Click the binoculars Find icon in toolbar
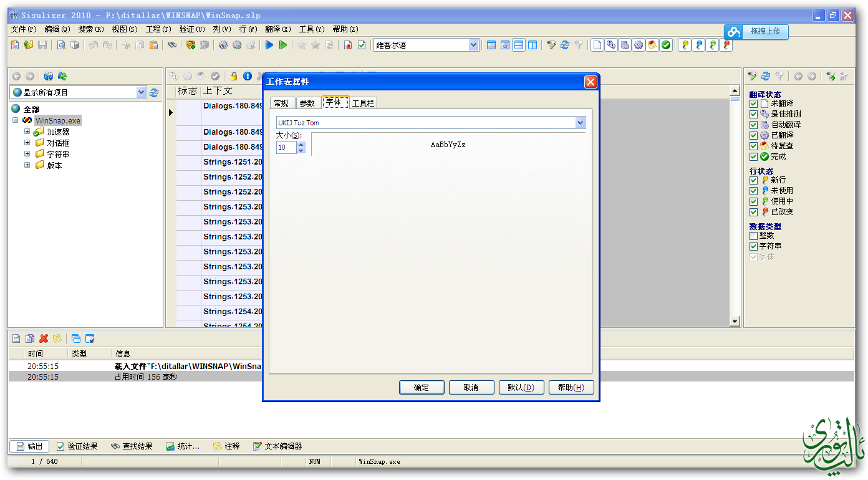This screenshot has height=480, width=868. click(x=171, y=45)
